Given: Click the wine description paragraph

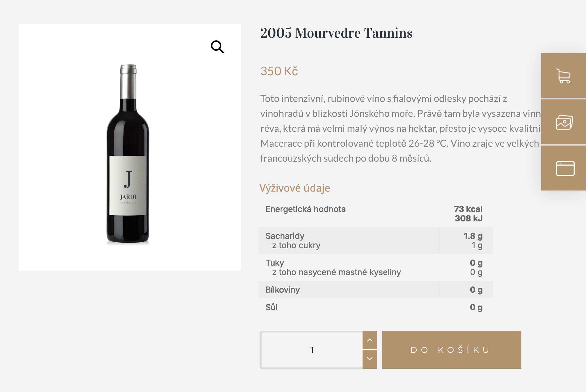Looking at the screenshot, I should click(400, 128).
